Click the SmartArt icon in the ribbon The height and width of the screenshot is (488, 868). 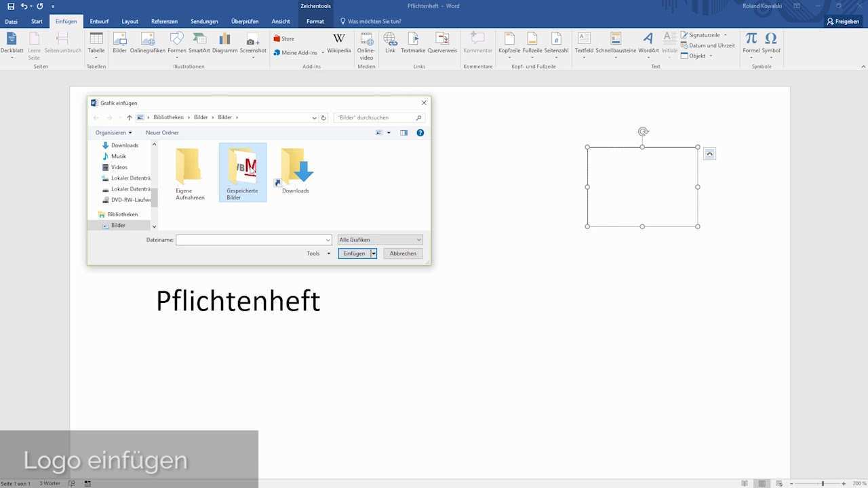[x=199, y=42]
